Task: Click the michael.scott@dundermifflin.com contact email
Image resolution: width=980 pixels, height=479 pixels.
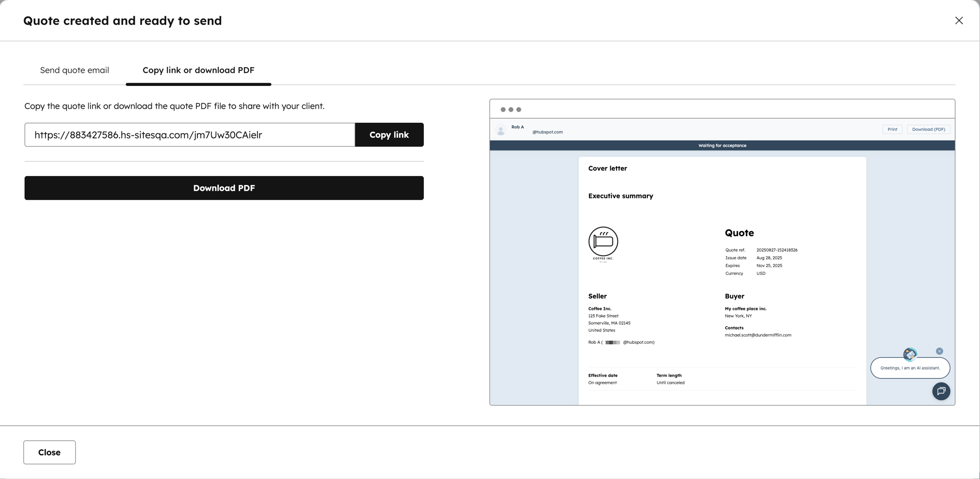Action: (x=758, y=335)
